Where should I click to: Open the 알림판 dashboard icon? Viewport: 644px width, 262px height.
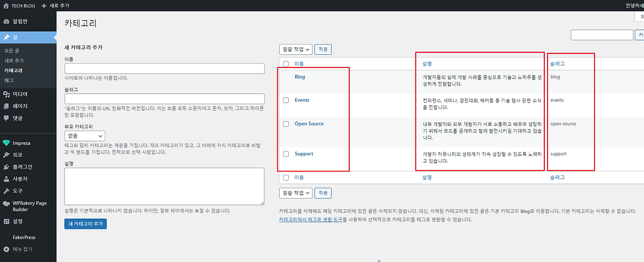point(7,22)
